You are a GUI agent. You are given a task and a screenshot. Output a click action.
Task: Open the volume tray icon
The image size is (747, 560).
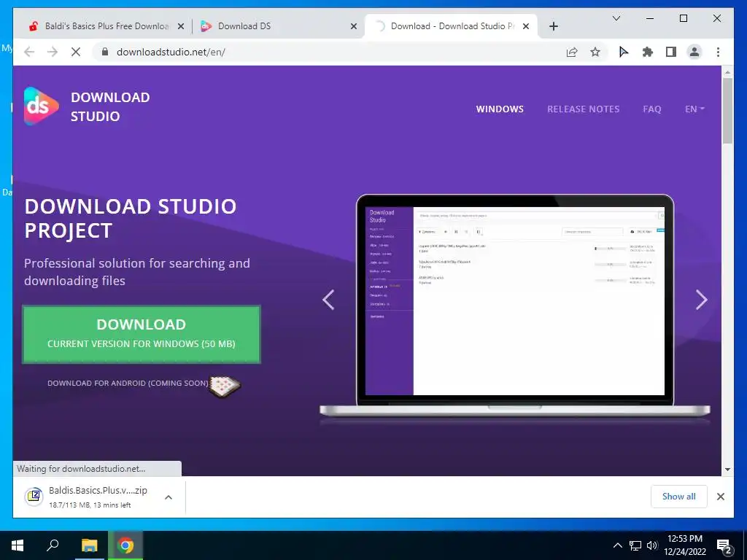coord(651,545)
